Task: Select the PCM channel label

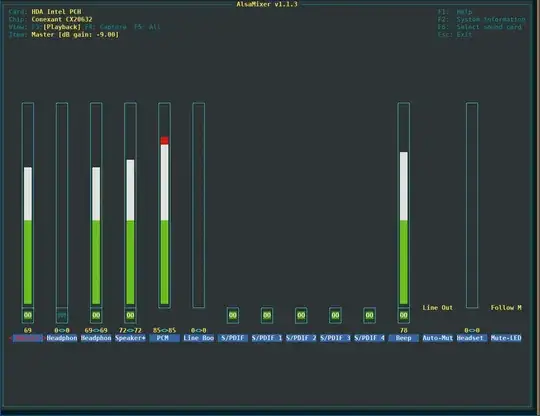Action: point(164,338)
